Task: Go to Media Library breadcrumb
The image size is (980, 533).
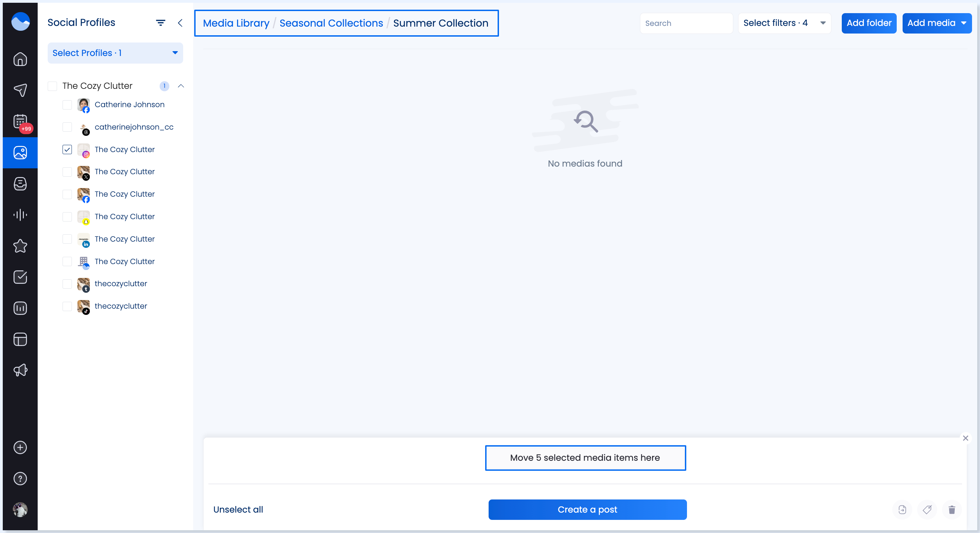Action: coord(236,23)
